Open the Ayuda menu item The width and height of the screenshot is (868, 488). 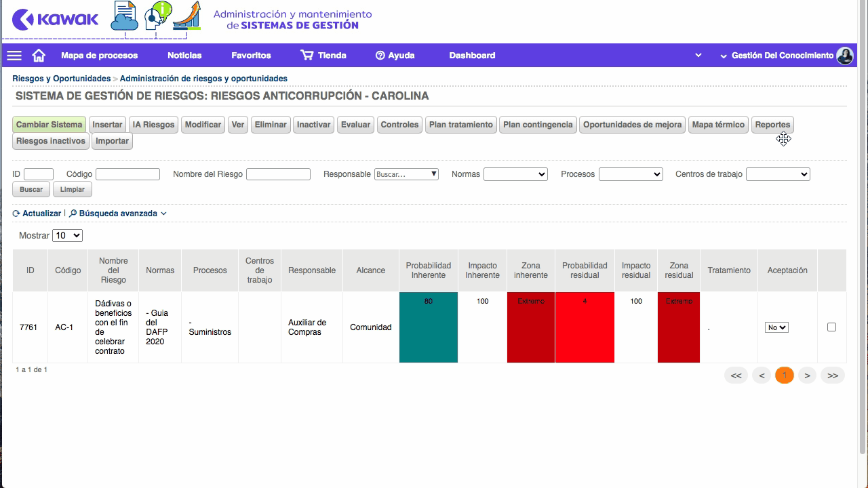click(401, 56)
